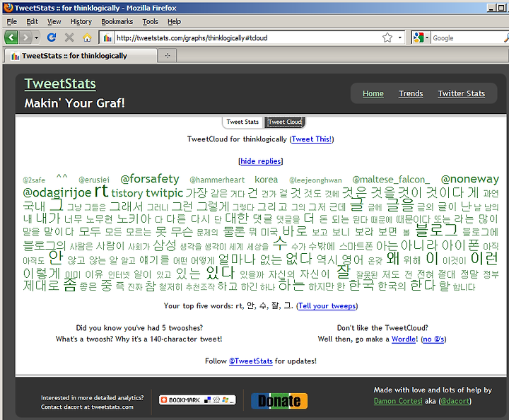The height and width of the screenshot is (420, 509).
Task: Open the History menu
Action: (81, 22)
